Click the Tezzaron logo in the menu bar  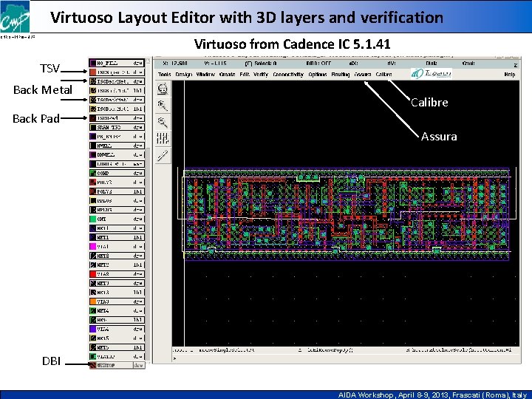[x=432, y=74]
